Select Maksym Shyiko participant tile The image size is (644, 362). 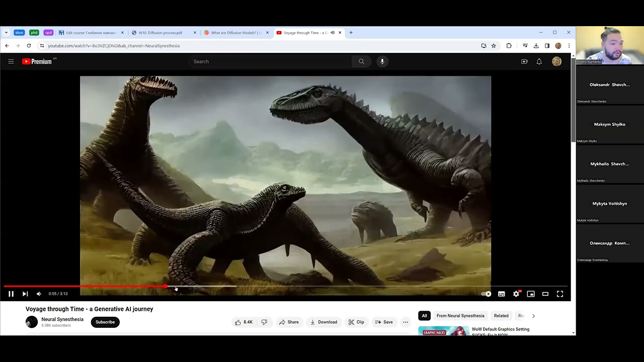[x=610, y=125]
